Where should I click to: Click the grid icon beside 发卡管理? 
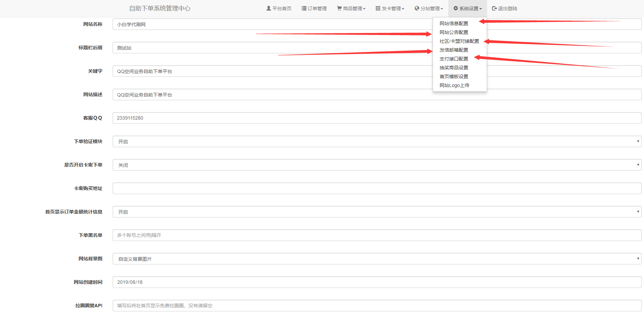(x=378, y=8)
